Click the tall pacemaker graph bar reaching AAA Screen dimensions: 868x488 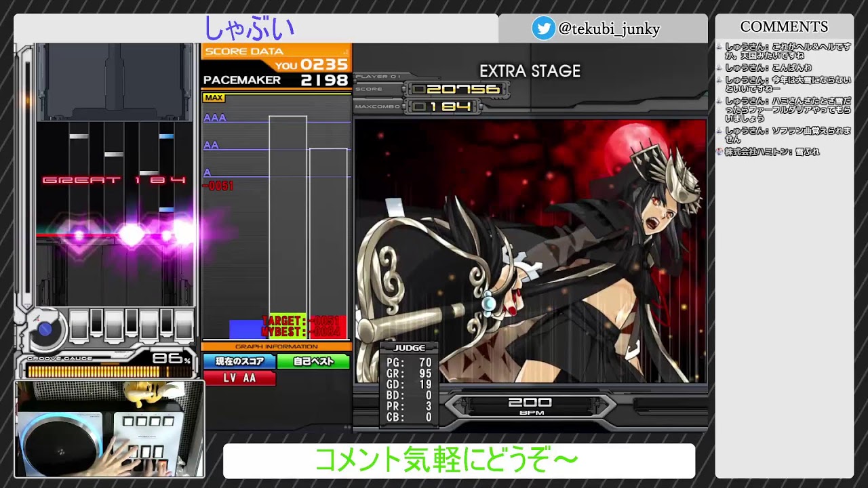click(x=288, y=228)
